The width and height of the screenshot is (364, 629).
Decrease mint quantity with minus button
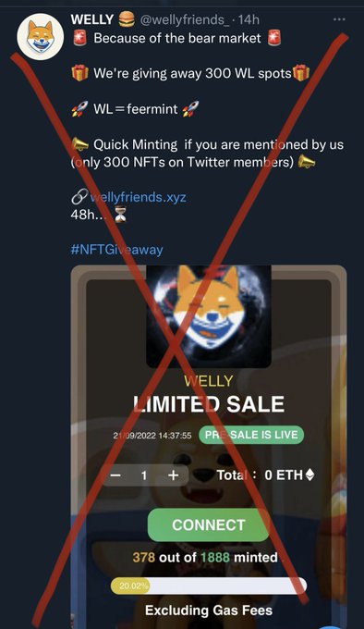[x=115, y=475]
